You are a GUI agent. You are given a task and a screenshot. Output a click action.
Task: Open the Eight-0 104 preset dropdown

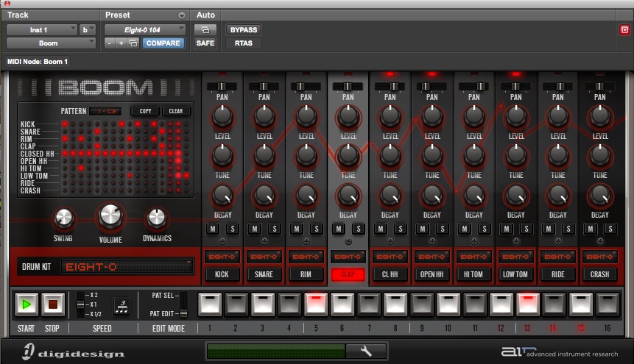tap(145, 30)
